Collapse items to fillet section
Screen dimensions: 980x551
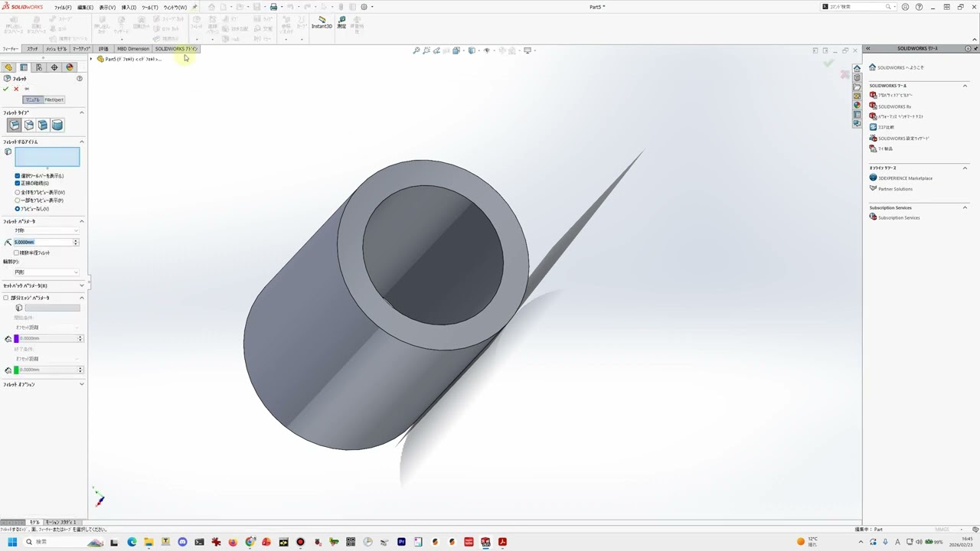[x=82, y=142]
